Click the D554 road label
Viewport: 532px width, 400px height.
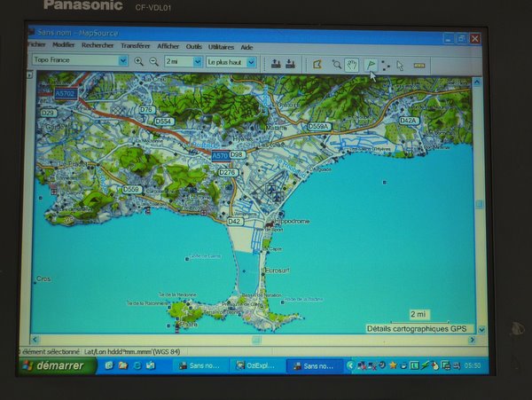click(164, 122)
